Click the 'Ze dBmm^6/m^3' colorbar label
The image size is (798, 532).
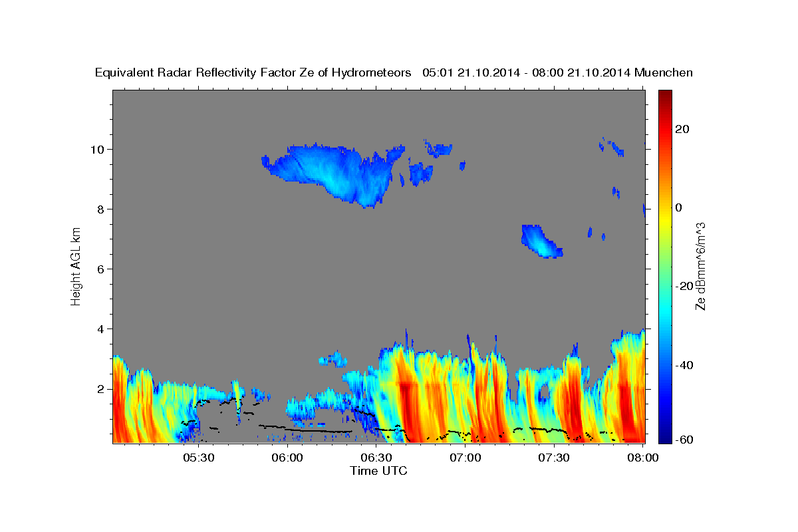click(700, 266)
